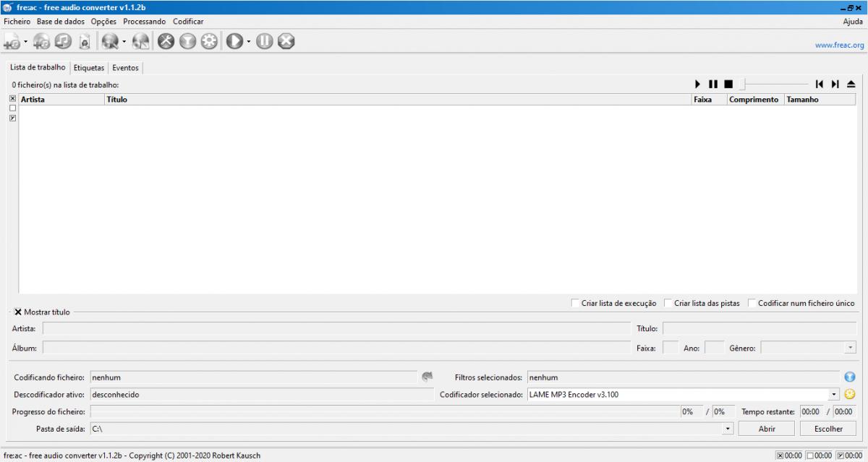Viewport: 868px width, 462px height.
Task: Open the gear encoder configuration toolbar icon
Action: [x=210, y=42]
